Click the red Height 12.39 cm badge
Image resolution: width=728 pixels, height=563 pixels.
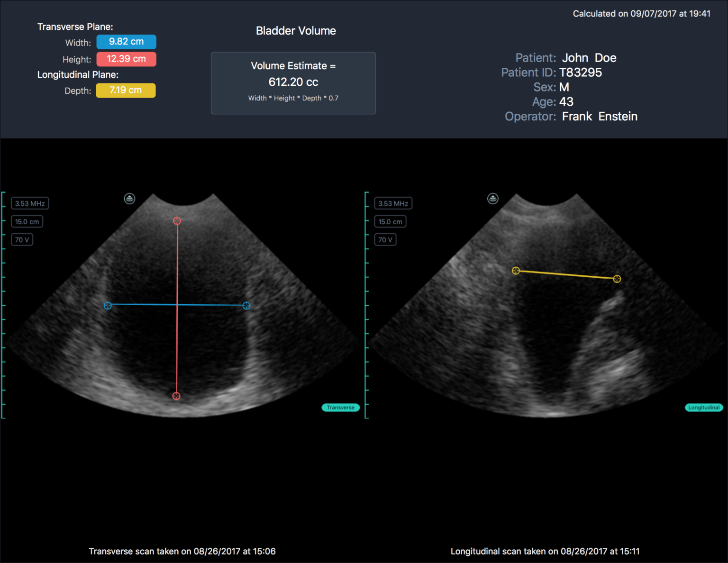click(x=126, y=59)
